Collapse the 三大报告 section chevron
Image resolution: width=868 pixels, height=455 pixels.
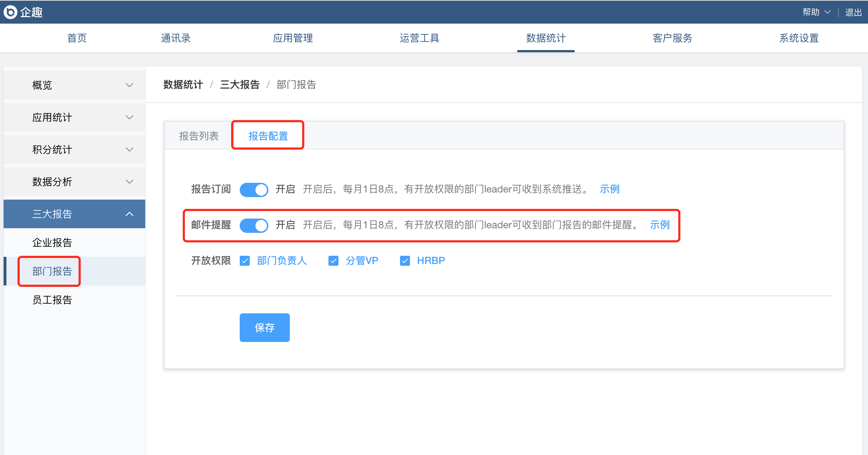tap(130, 214)
